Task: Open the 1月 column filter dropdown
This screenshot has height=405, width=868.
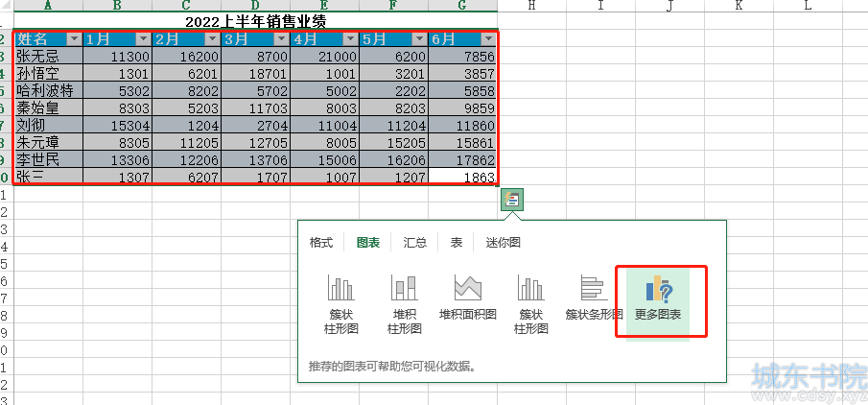Action: pos(143,38)
